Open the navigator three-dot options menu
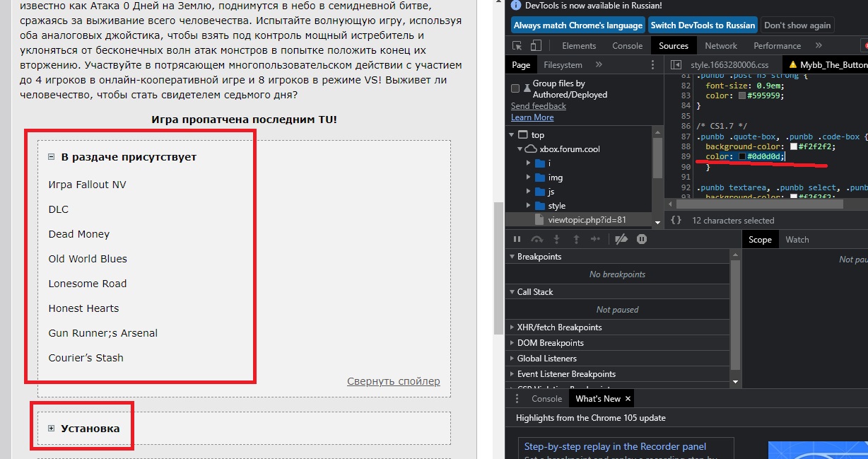This screenshot has height=459, width=868. tap(652, 65)
